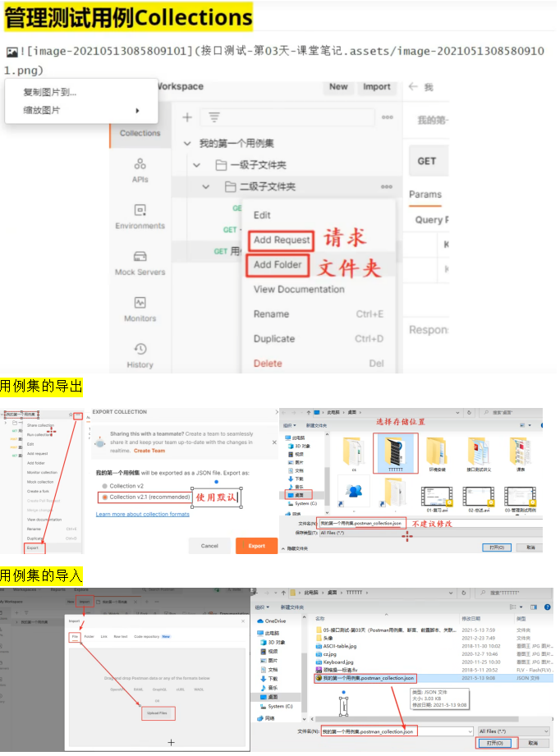The width and height of the screenshot is (560, 756).
Task: Click the back arrow next to 我
Action: click(x=413, y=87)
